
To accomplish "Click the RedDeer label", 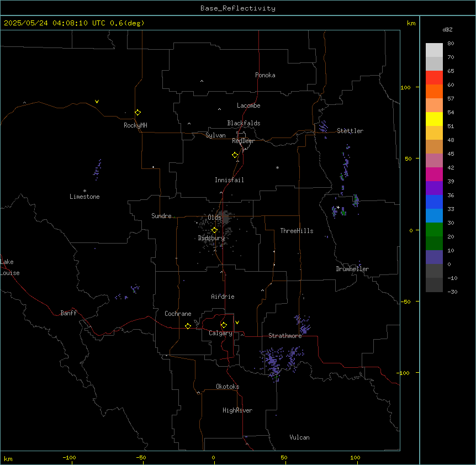I will (243, 141).
